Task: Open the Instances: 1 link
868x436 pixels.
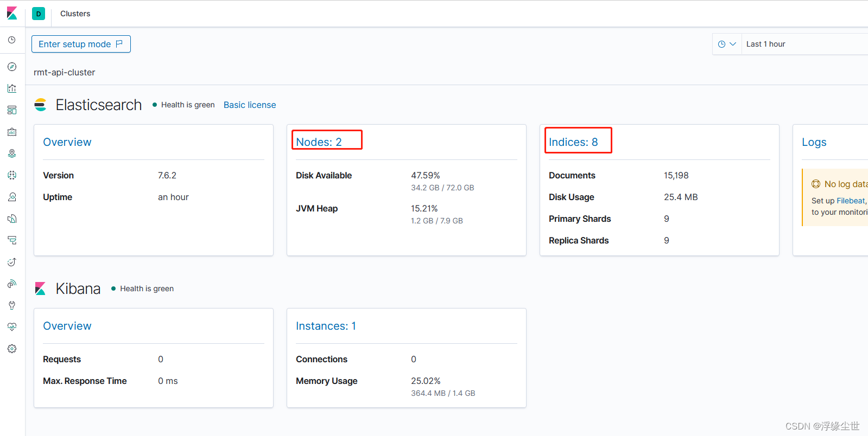Action: coord(326,326)
